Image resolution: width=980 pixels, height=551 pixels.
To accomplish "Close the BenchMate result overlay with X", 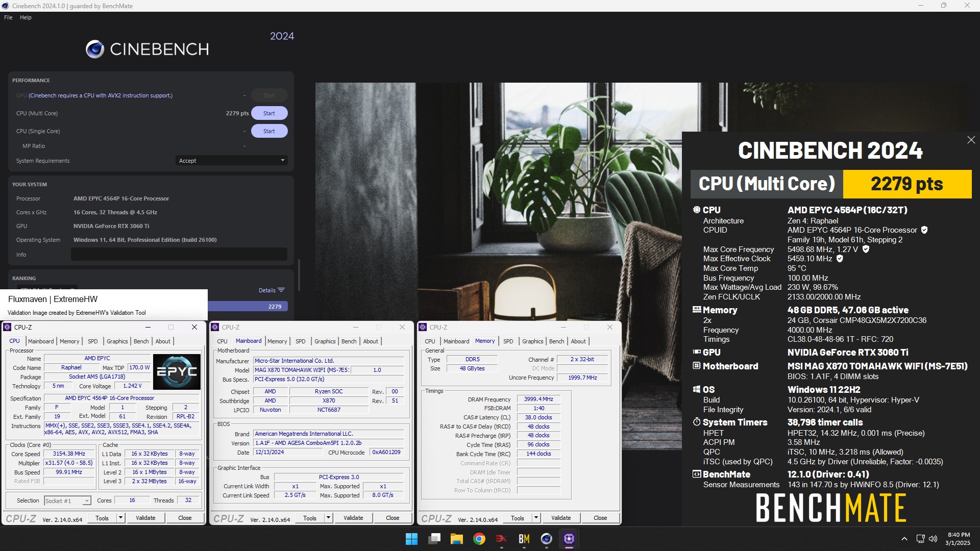I will 971,140.
